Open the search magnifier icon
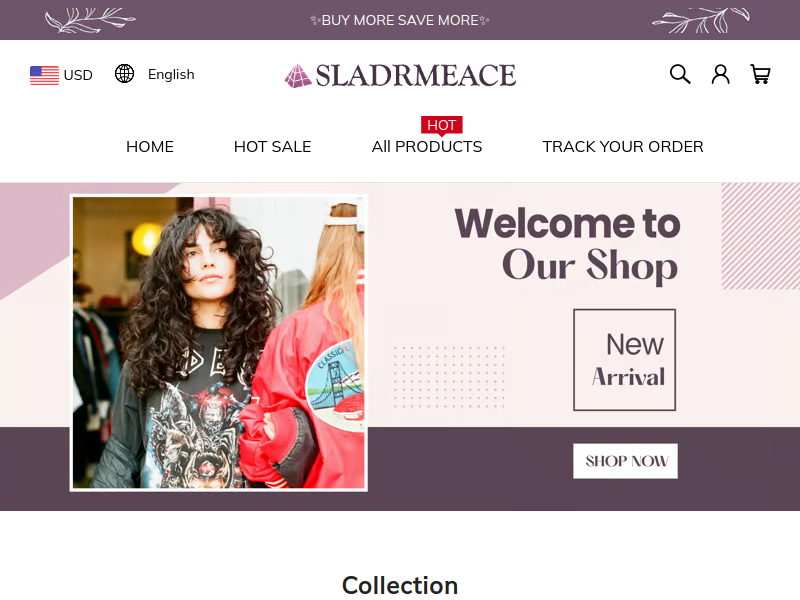 point(680,74)
